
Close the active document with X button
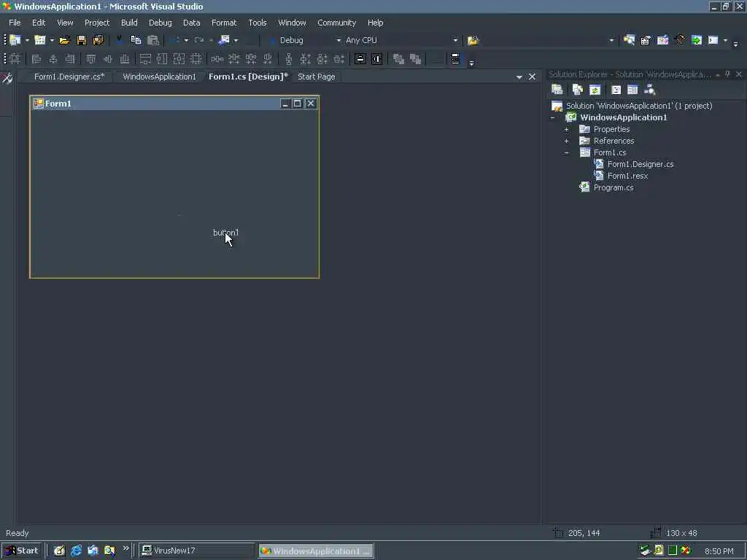click(x=532, y=77)
